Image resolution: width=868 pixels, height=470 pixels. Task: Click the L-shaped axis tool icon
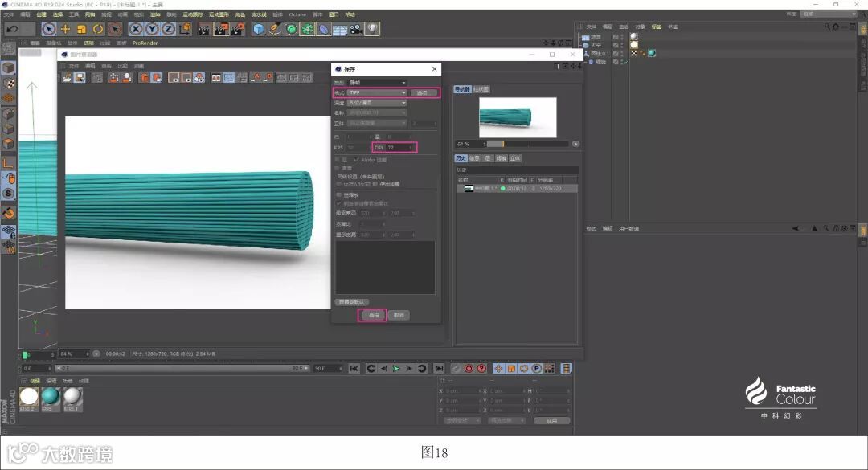click(8, 163)
